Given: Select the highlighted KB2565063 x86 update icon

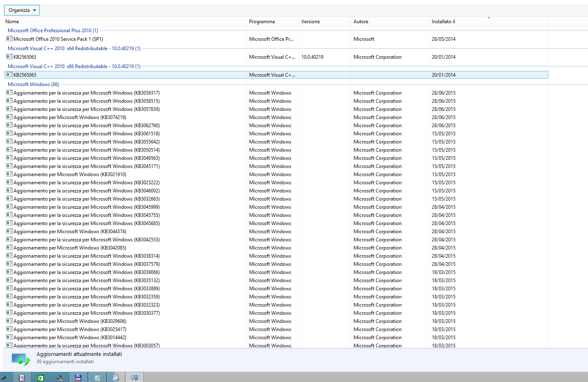Looking at the screenshot, I should 9,75.
